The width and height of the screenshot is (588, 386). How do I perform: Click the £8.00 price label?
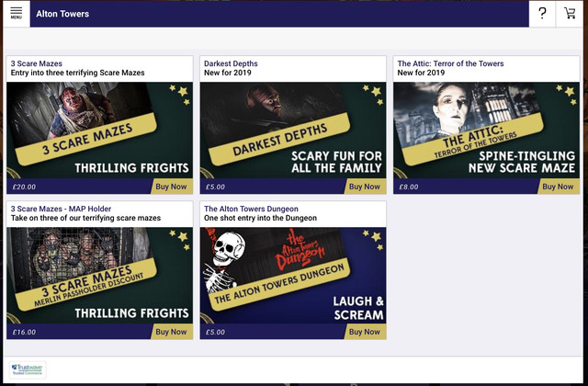tap(408, 187)
